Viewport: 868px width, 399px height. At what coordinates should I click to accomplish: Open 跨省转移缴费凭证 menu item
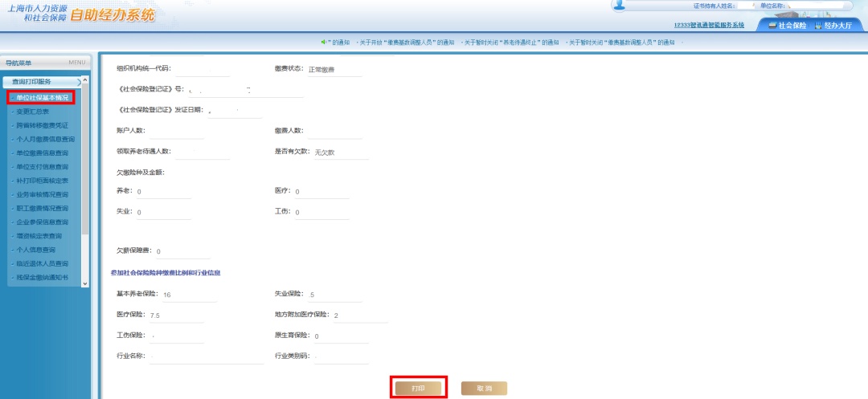click(42, 125)
